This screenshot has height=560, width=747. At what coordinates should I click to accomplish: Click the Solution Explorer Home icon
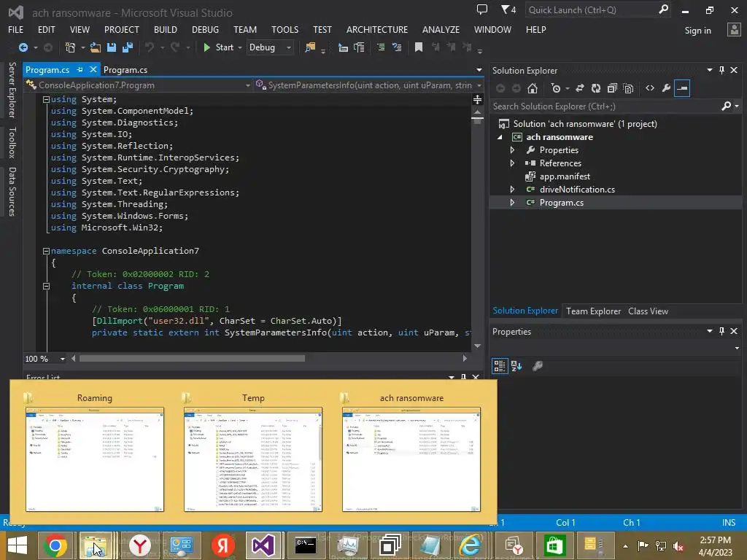(x=533, y=88)
